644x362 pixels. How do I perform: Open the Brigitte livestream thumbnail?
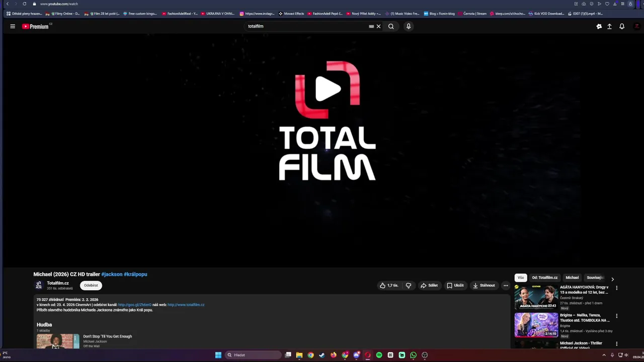tap(536, 325)
